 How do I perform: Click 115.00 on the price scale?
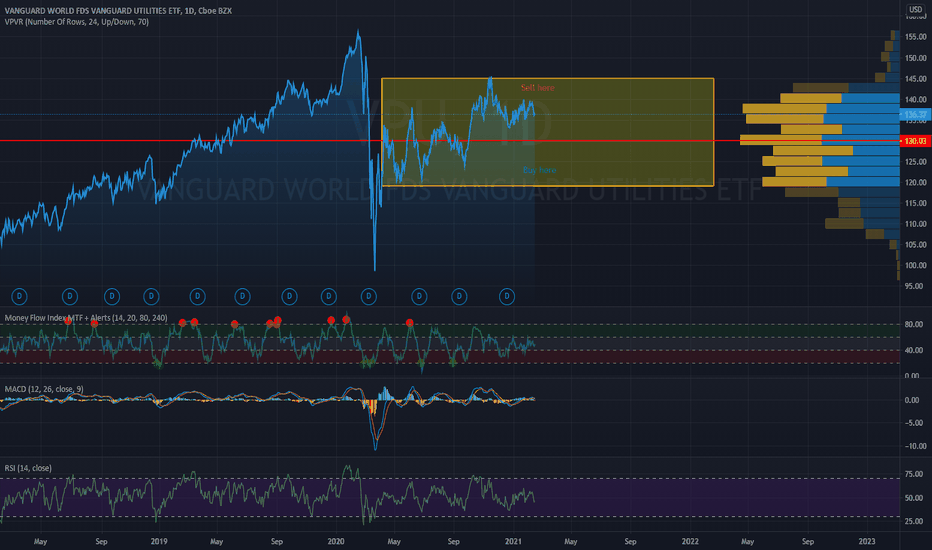pyautogui.click(x=915, y=203)
